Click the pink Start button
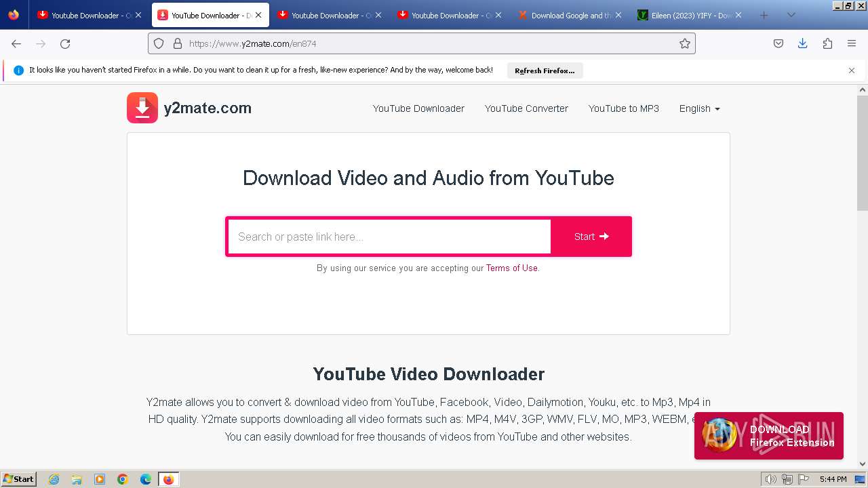The image size is (868, 488). click(x=591, y=237)
